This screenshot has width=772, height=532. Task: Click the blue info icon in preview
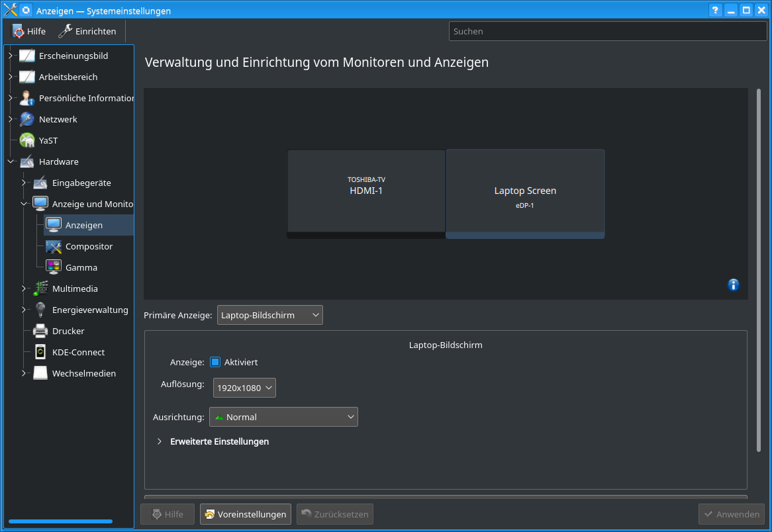(x=734, y=285)
